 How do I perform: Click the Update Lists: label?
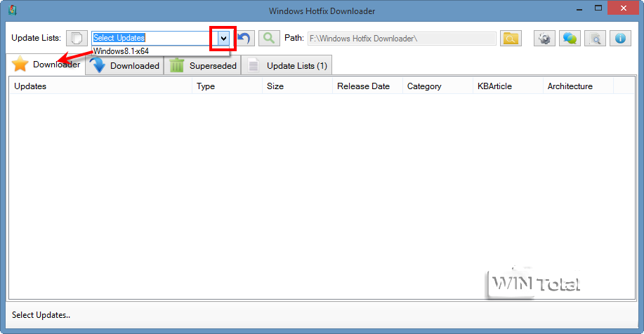[x=36, y=38]
